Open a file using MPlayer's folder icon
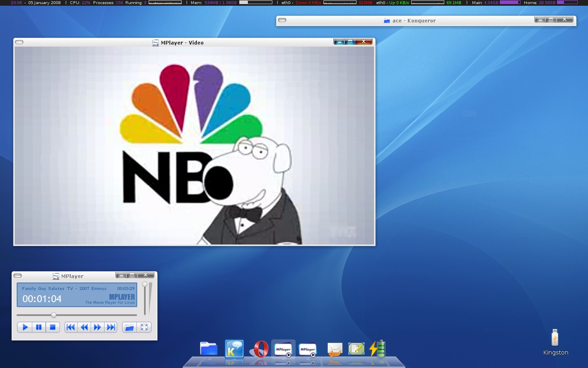Screen dimensions: 588x368 point(129,327)
